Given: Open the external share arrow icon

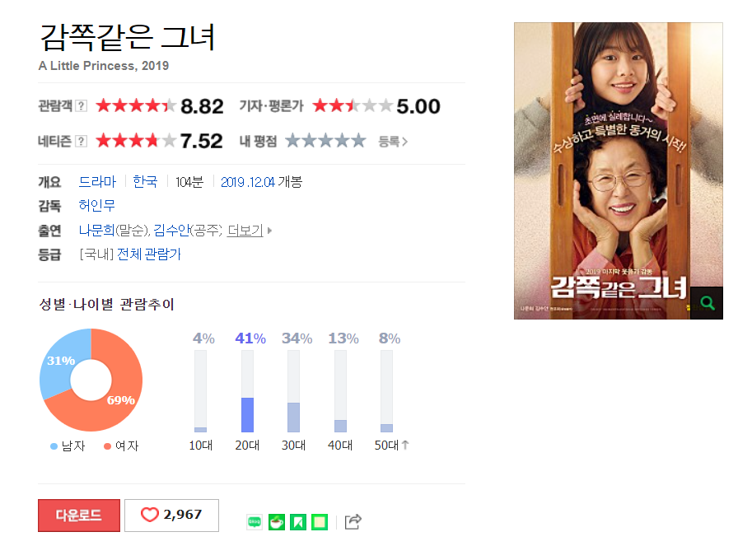Looking at the screenshot, I should click(353, 521).
